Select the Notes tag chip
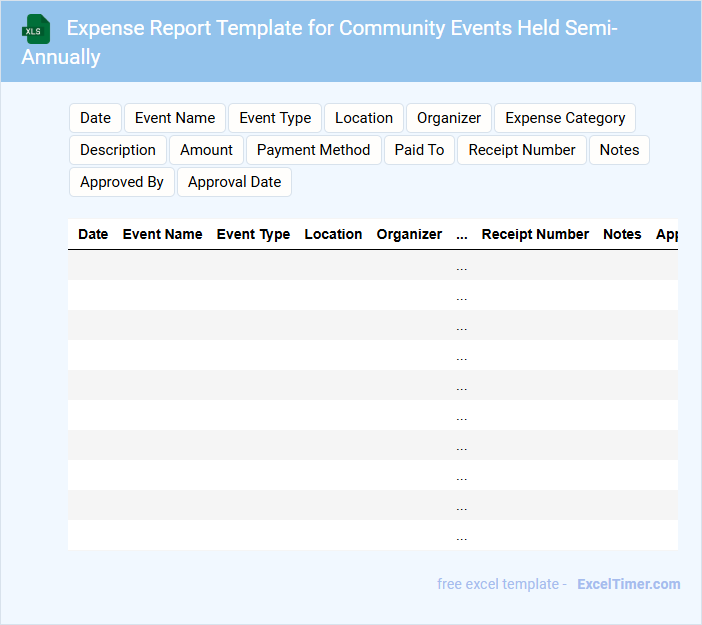702x625 pixels. pos(619,150)
